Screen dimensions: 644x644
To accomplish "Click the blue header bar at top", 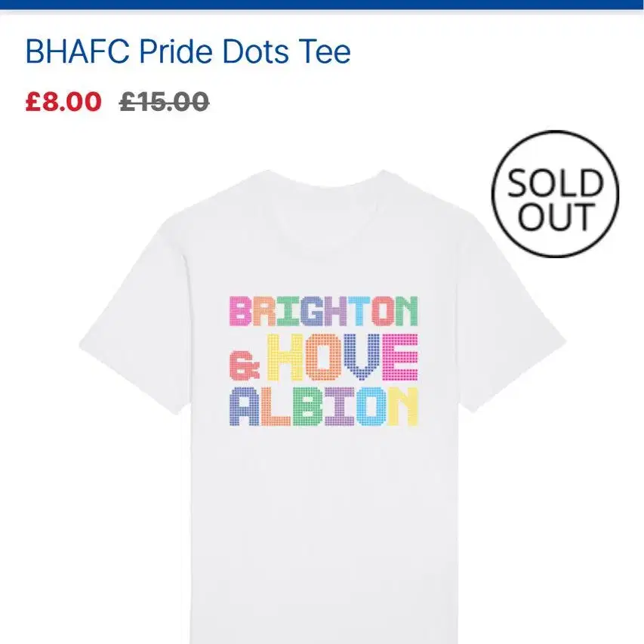I will pyautogui.click(x=322, y=5).
